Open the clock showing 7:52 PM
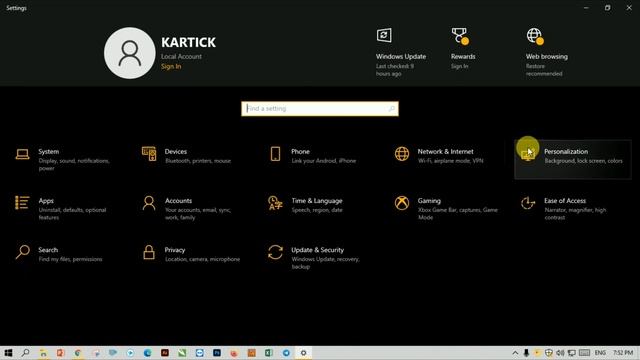 point(623,353)
